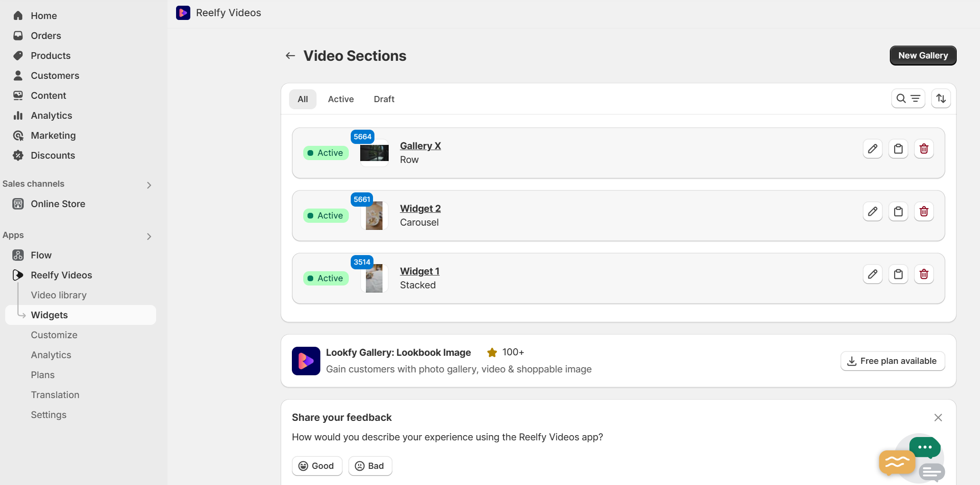Open the chat bubble support widget
980x485 pixels.
pos(911,459)
